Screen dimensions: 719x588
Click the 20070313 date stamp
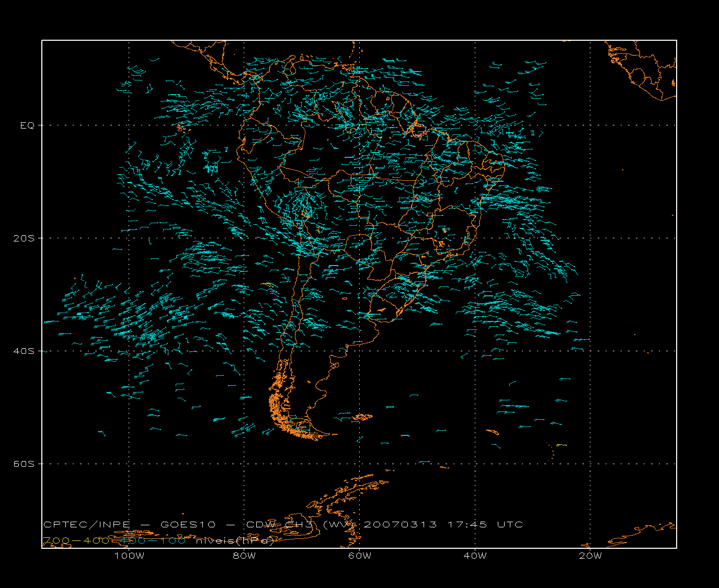(x=400, y=525)
